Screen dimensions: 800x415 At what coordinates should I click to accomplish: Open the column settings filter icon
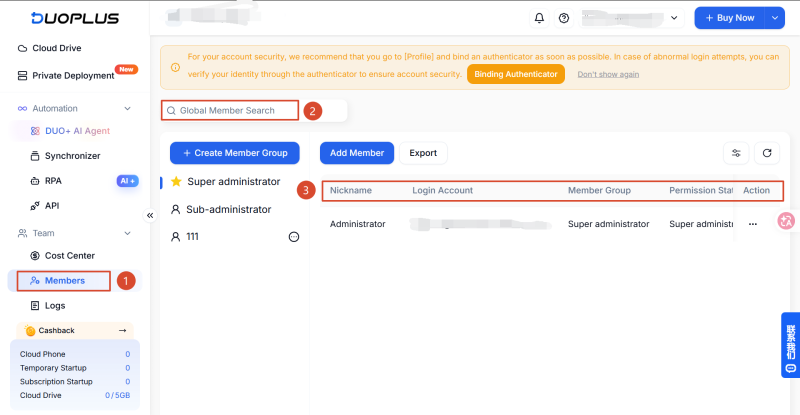(x=736, y=153)
